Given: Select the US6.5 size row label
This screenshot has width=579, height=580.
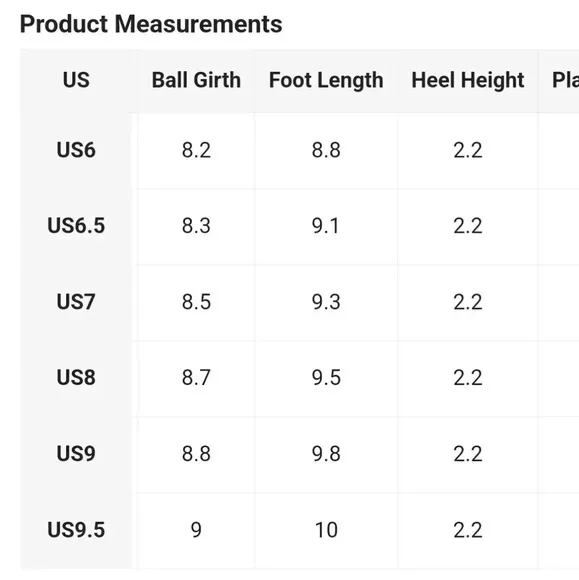Looking at the screenshot, I should point(76,226).
